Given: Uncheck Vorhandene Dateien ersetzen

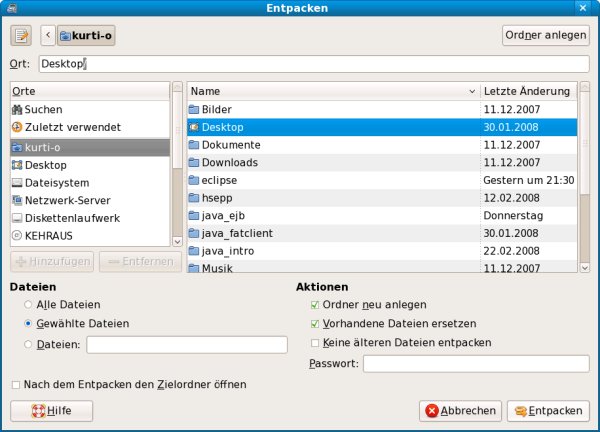Looking at the screenshot, I should point(315,324).
